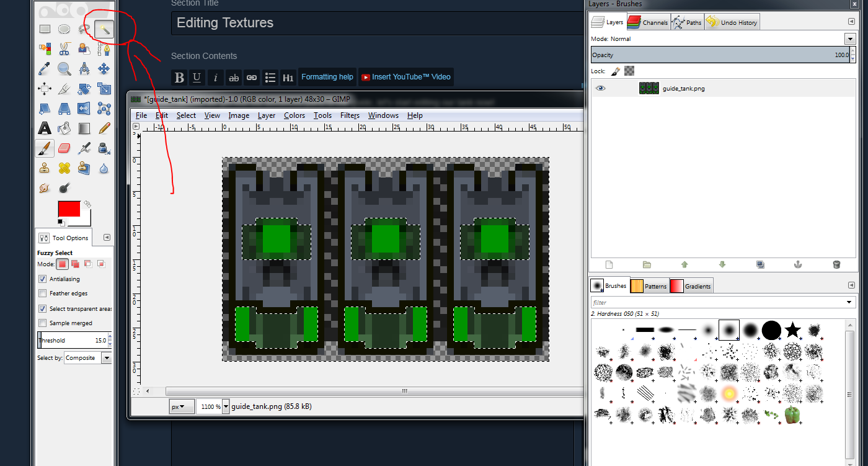Open Brushes dock configuration menu arrow
The width and height of the screenshot is (868, 466).
coord(851,285)
